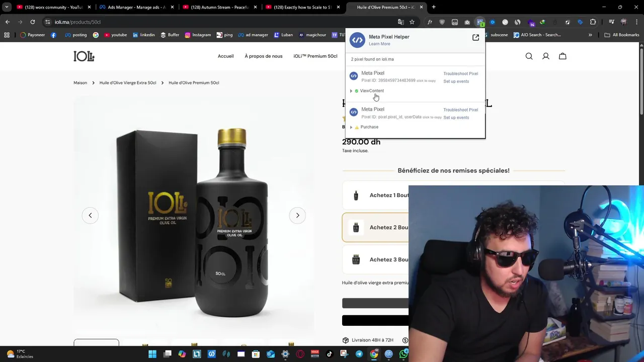Open the browser Extensions puzzle icon

[593, 22]
